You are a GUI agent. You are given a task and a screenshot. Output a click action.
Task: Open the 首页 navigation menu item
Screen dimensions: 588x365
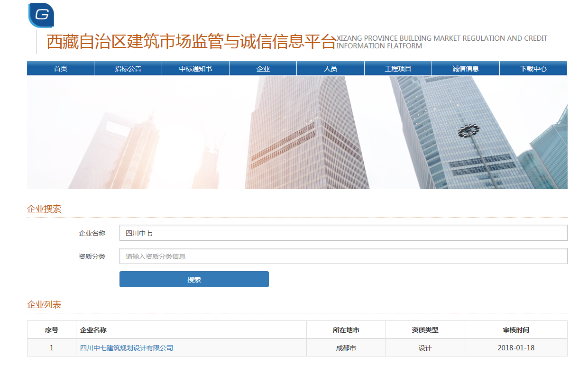[60, 68]
